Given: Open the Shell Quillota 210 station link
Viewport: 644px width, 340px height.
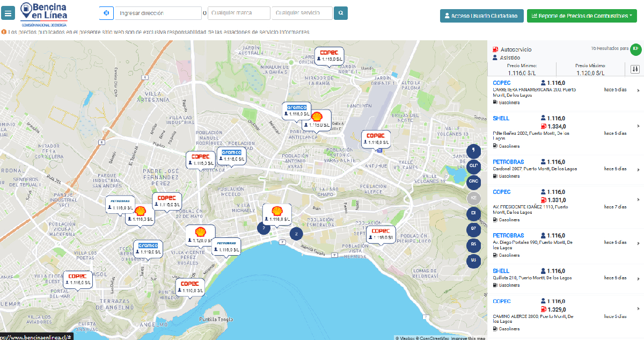Looking at the screenshot, I should click(x=501, y=271).
